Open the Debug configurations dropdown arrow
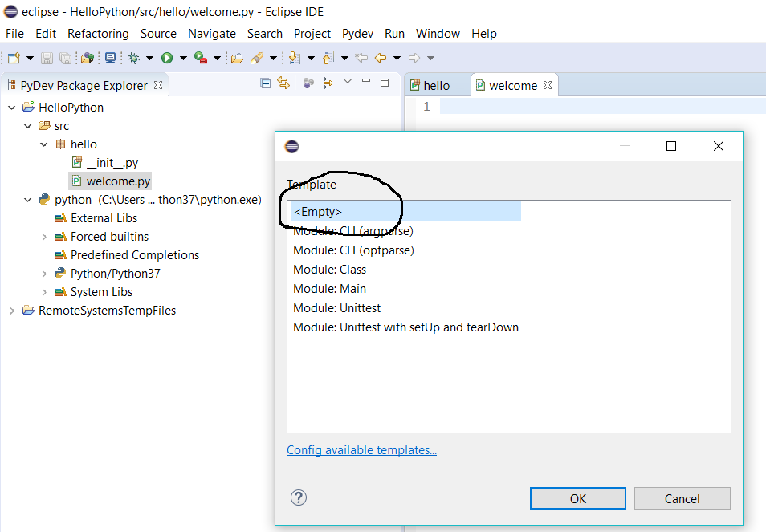The image size is (766, 532). click(149, 58)
